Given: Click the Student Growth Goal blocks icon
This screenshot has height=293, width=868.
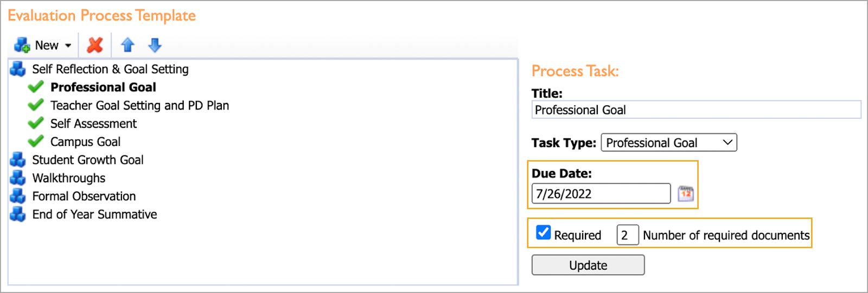Looking at the screenshot, I should (x=18, y=160).
